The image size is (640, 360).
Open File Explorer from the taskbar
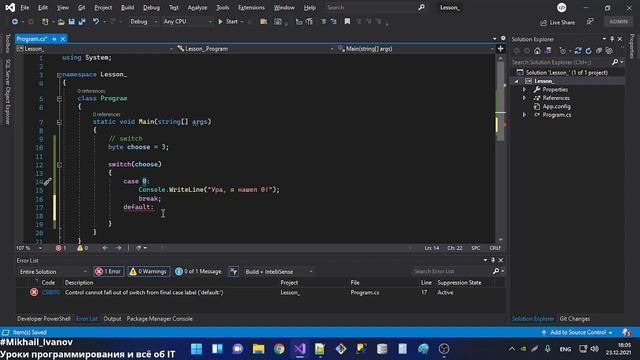[258, 349]
